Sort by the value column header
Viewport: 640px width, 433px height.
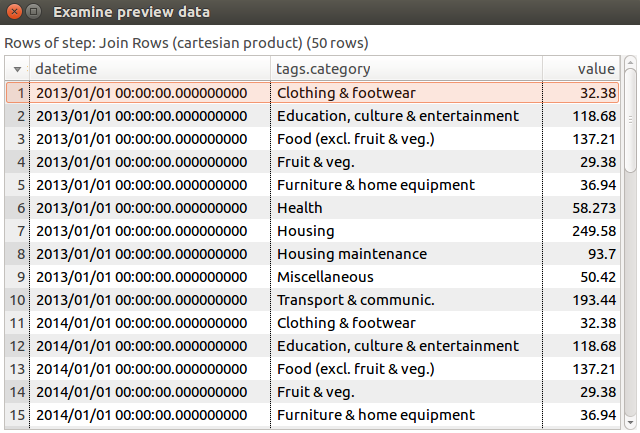tap(581, 69)
